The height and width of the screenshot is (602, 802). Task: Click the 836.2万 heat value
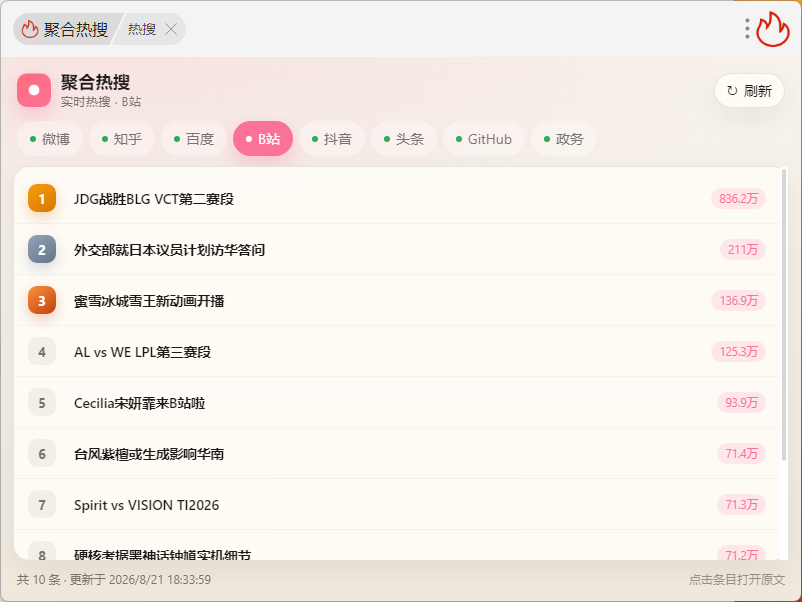click(738, 198)
